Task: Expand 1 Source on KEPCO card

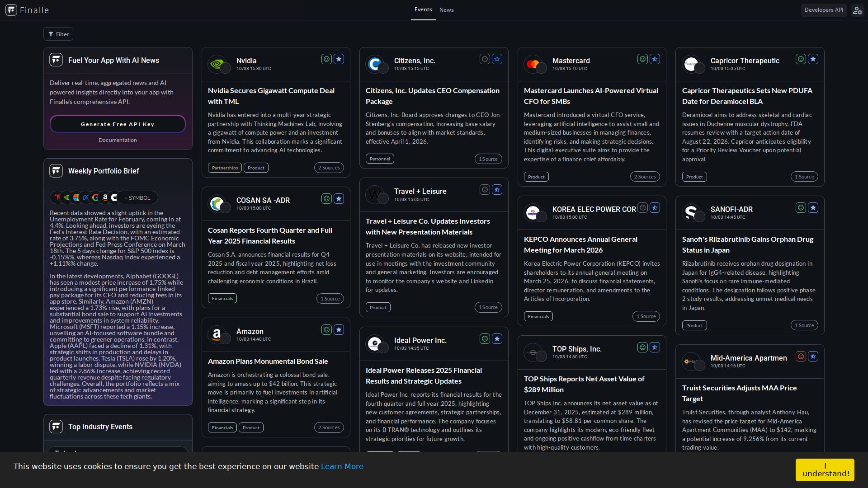Action: coord(646,316)
